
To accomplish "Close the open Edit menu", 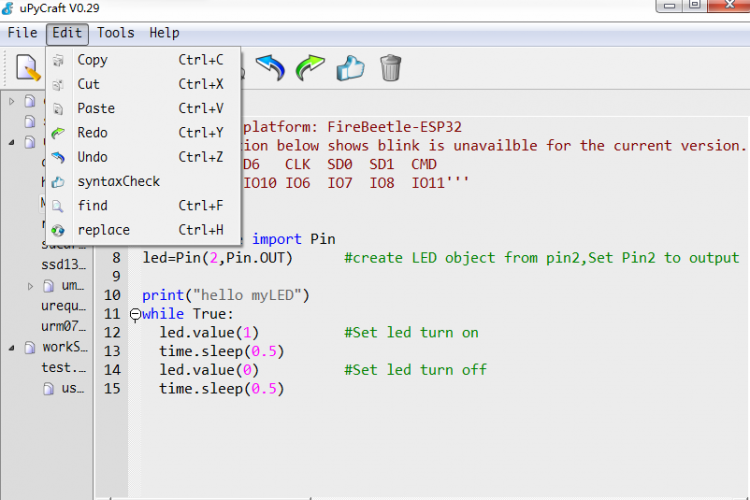I will pos(67,33).
